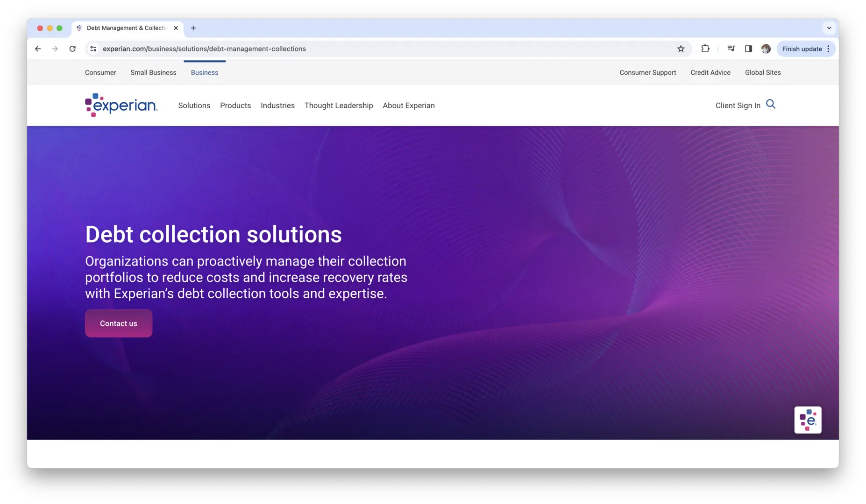866x504 pixels.
Task: Go to the Consumer section
Action: click(100, 72)
